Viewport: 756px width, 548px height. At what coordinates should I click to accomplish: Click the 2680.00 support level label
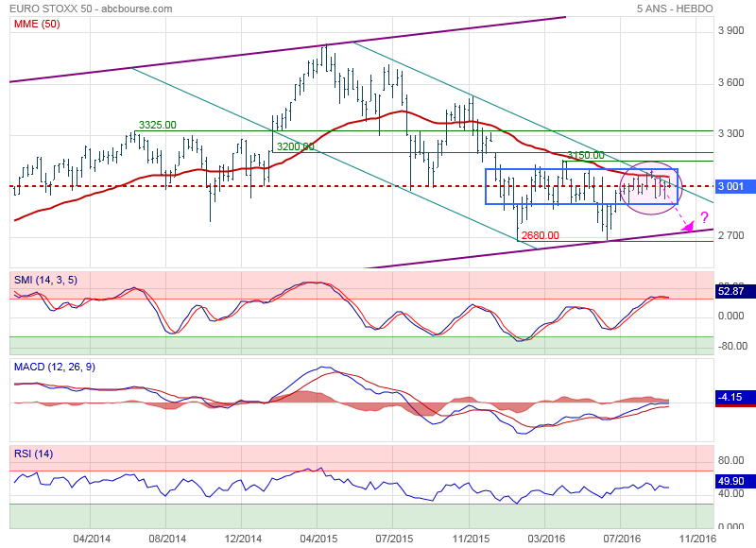coord(540,235)
